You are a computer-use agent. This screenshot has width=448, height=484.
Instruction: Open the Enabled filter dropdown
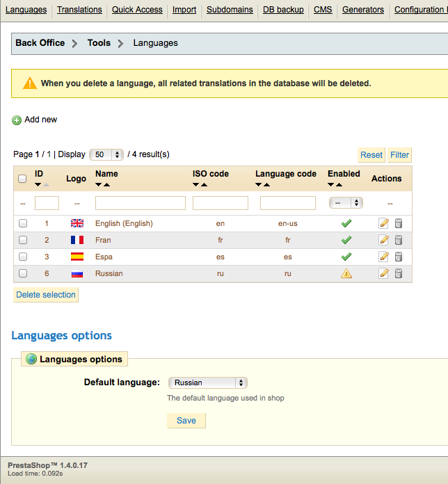pos(346,203)
